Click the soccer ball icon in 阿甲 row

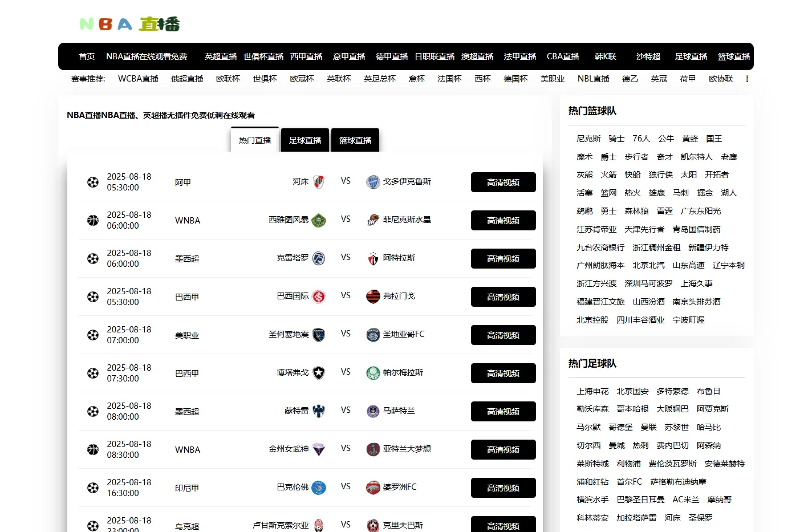coord(93,182)
